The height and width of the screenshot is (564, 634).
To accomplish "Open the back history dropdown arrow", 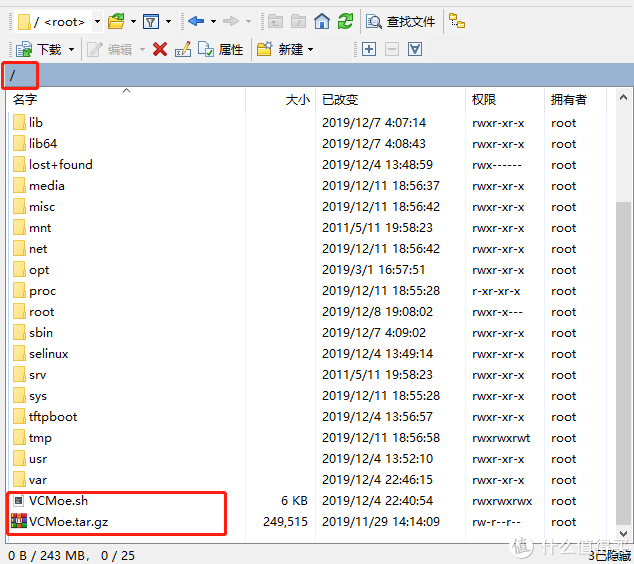I will click(213, 21).
